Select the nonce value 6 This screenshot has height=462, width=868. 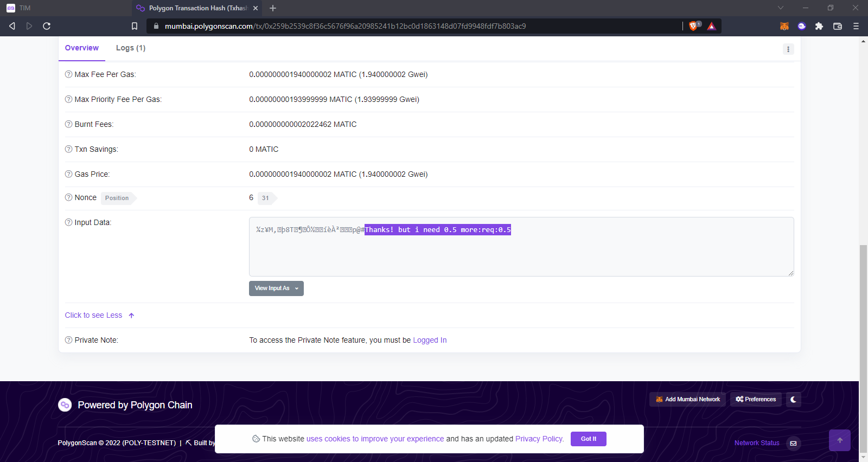click(251, 197)
